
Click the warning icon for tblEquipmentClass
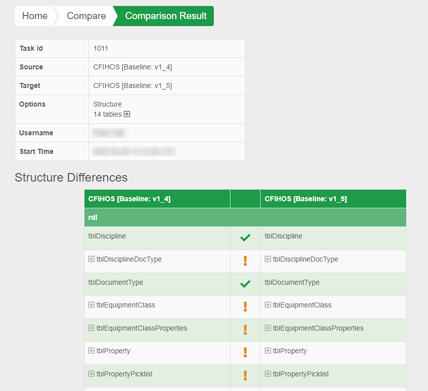point(245,307)
